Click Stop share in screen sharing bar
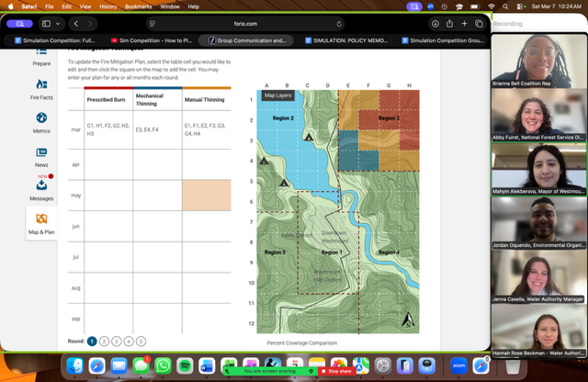Screen dimensions: 588x382 click(336, 371)
